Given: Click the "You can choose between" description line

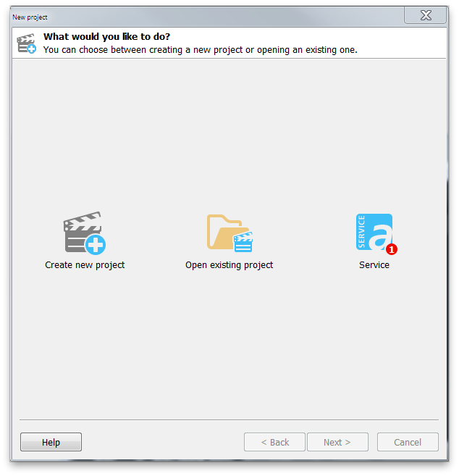Looking at the screenshot, I should 201,50.
